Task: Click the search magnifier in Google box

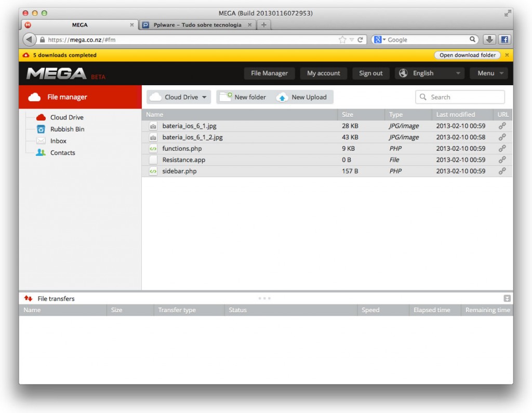Action: (x=472, y=39)
